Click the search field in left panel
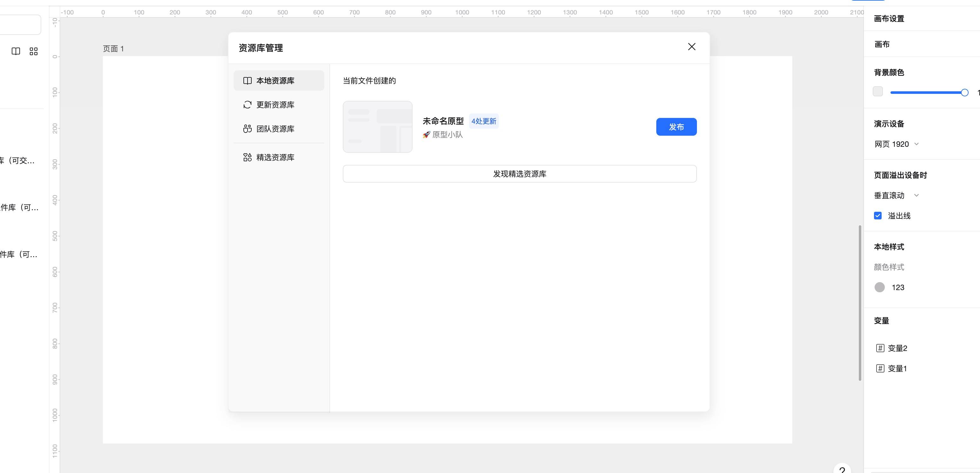The height and width of the screenshot is (473, 980). 21,25
